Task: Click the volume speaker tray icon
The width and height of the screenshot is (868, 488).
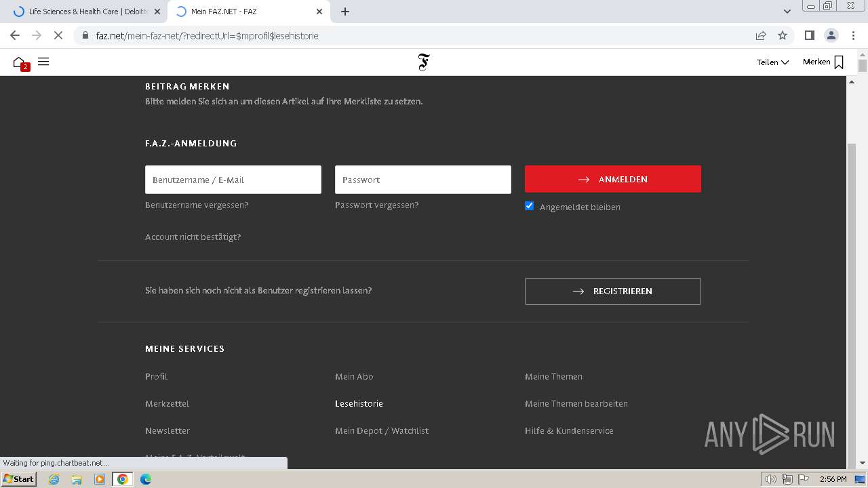Action: 771,479
